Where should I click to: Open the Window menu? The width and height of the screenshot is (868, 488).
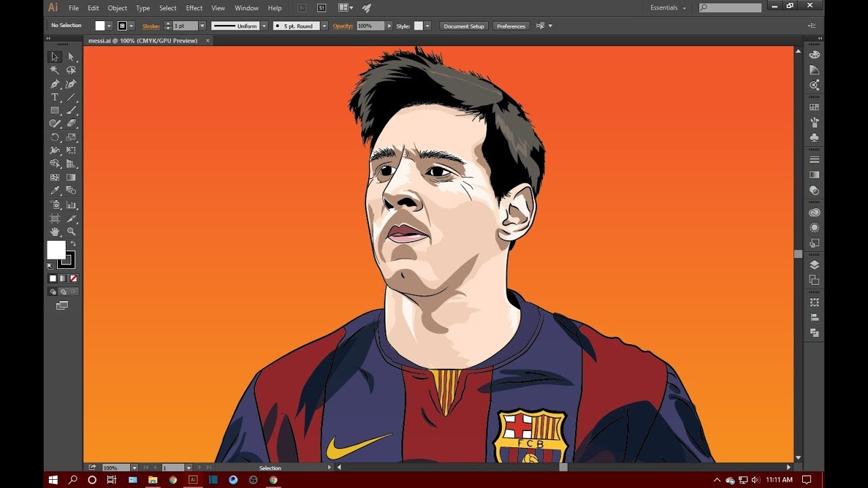pyautogui.click(x=246, y=8)
